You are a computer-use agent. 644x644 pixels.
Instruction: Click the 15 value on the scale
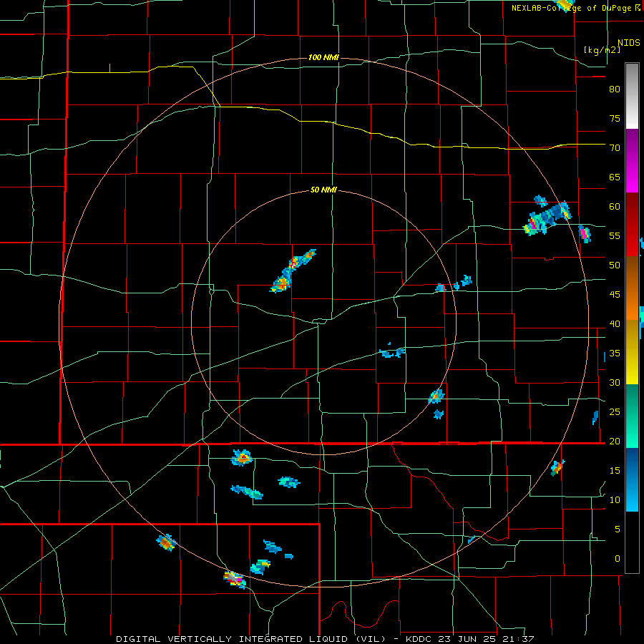click(x=615, y=470)
